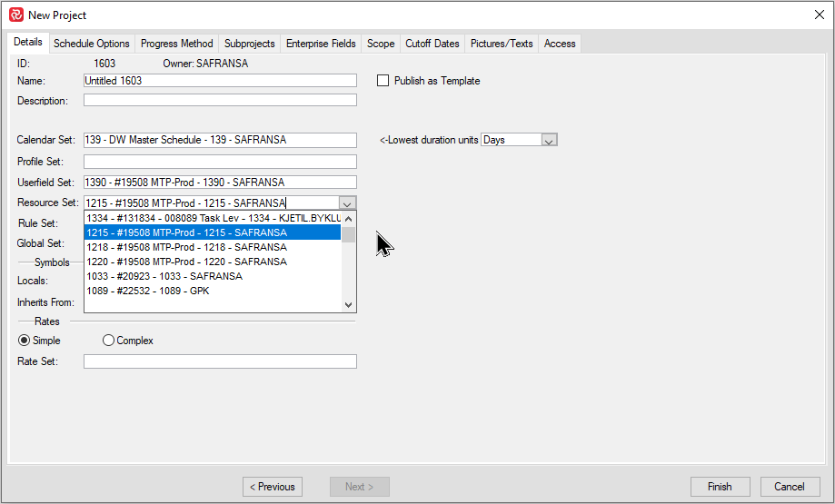Click the list scrollbar up arrow

coord(348,219)
